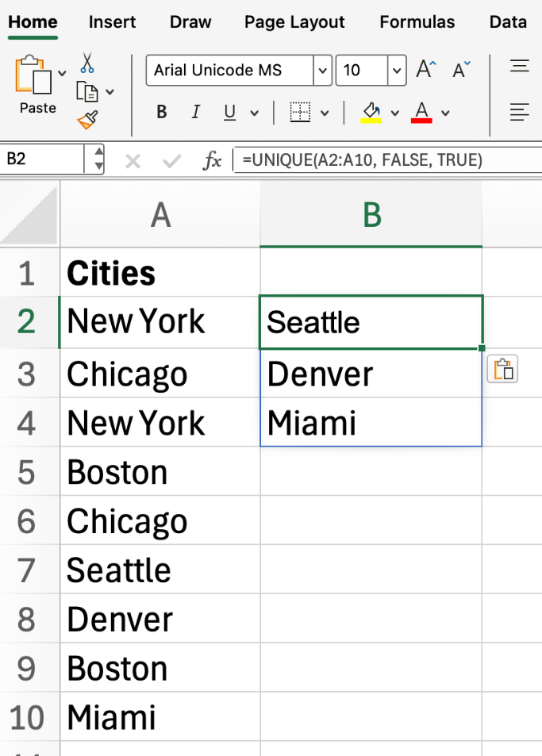Toggle Underline formatting
The image size is (542, 756).
pyautogui.click(x=229, y=113)
